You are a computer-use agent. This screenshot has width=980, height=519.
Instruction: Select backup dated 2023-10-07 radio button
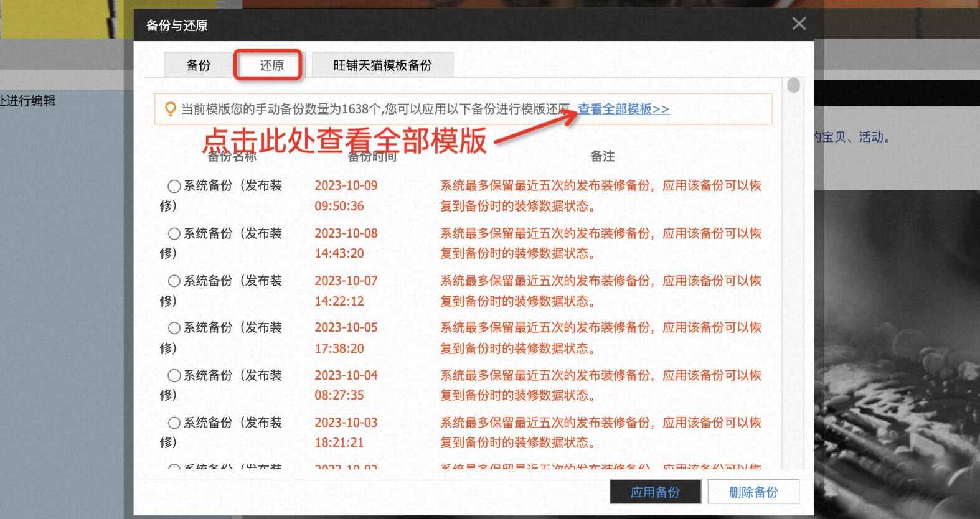[x=174, y=281]
